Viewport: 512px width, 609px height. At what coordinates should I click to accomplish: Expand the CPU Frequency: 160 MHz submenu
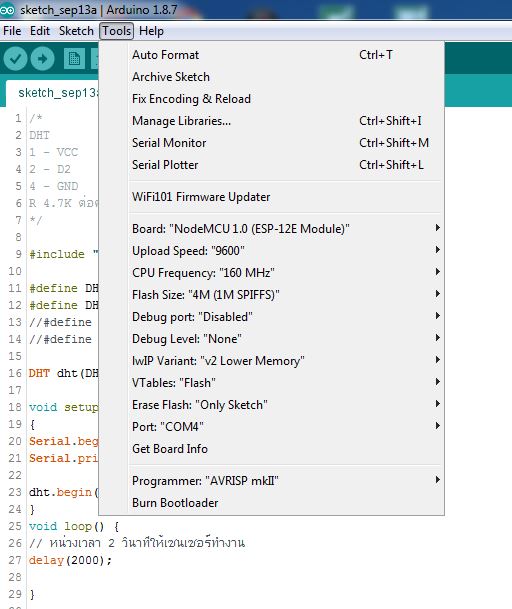click(287, 273)
